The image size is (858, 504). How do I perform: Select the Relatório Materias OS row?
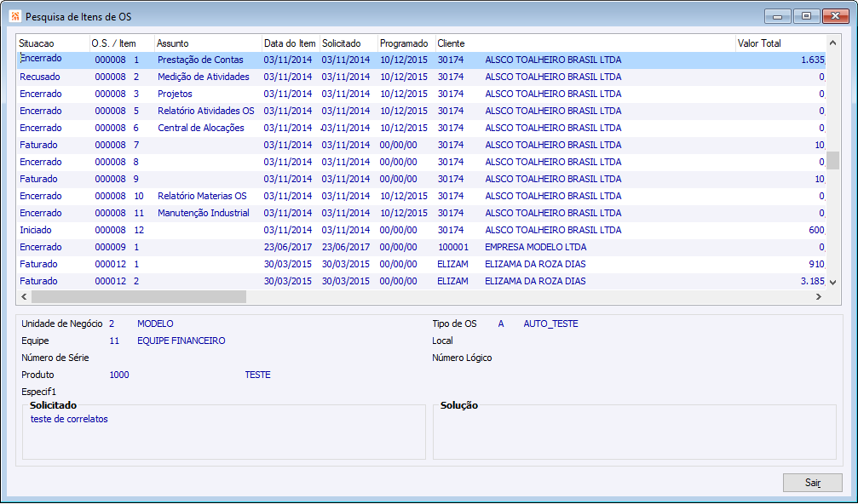[x=422, y=196]
